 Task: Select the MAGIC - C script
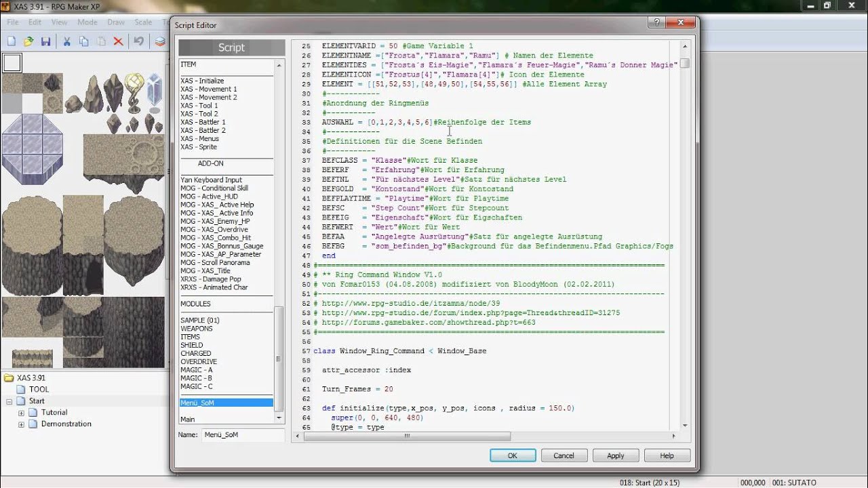197,386
